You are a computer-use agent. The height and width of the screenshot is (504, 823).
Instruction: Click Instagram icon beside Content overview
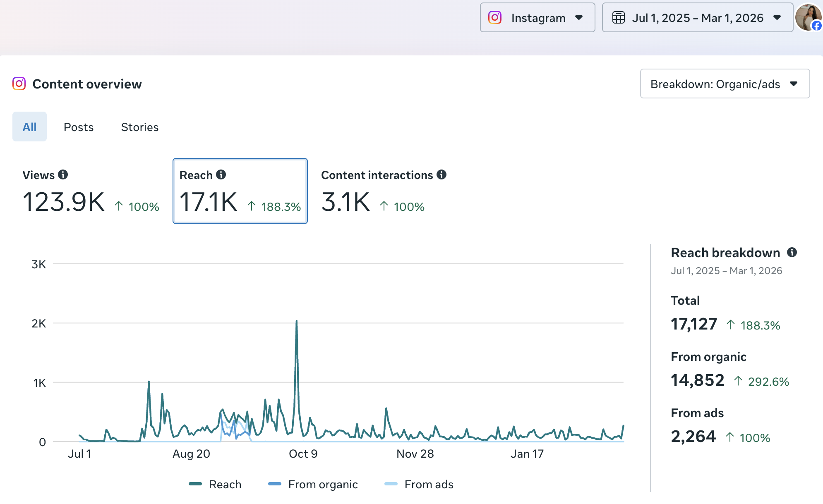(19, 84)
